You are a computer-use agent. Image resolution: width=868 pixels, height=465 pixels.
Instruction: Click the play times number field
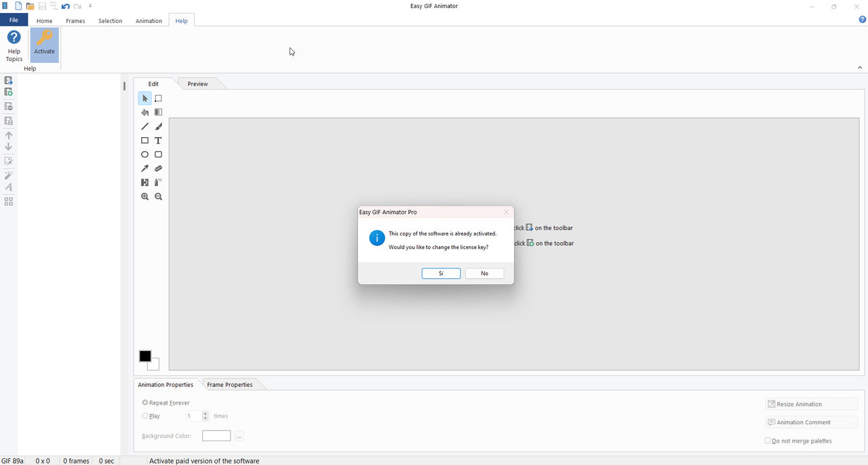click(x=194, y=416)
